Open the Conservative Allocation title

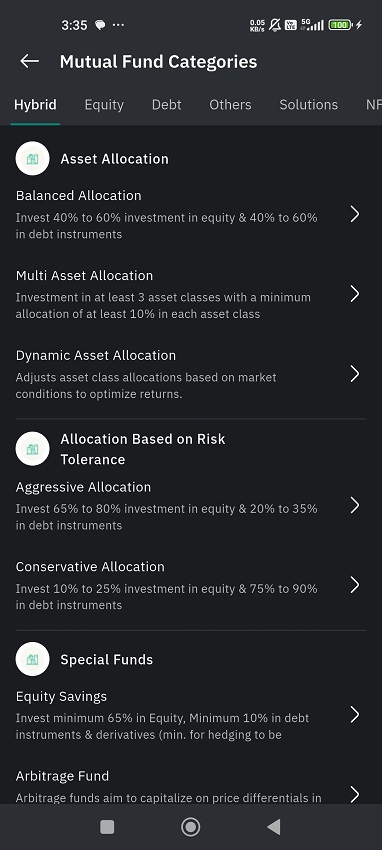point(90,566)
